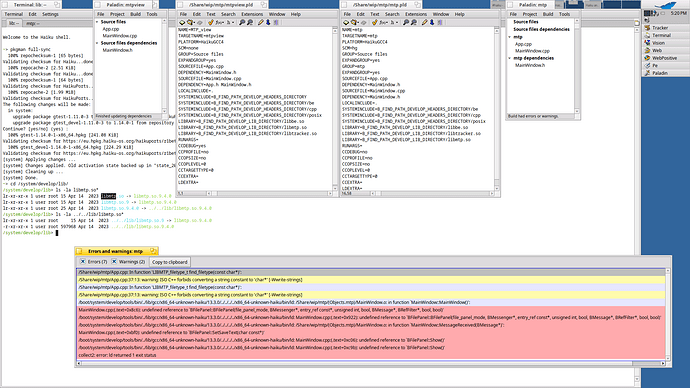Click the blue down-arrow icon in mtp.pld toolbar
Screen dimensions: 690x388
coord(432,22)
